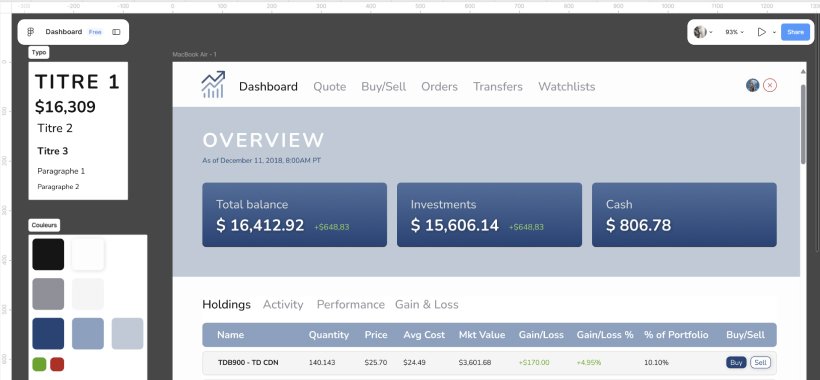Select the black color swatch
This screenshot has height=380, width=820.
tap(48, 255)
